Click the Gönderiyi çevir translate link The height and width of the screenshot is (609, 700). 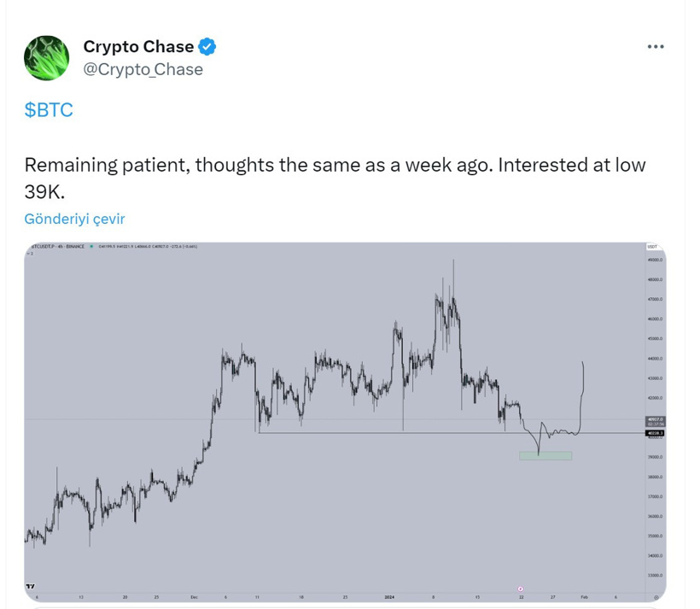coord(73,219)
